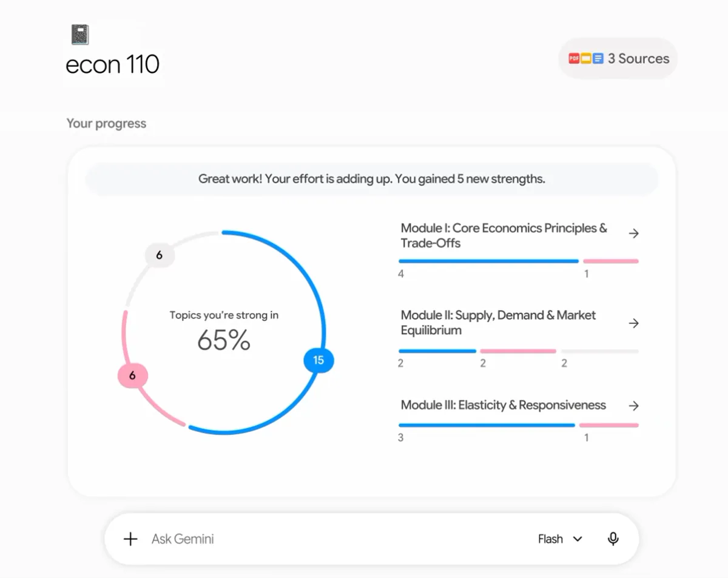This screenshot has width=728, height=578.
Task: Select the gray 6 badge on progress ring
Action: [x=160, y=255]
